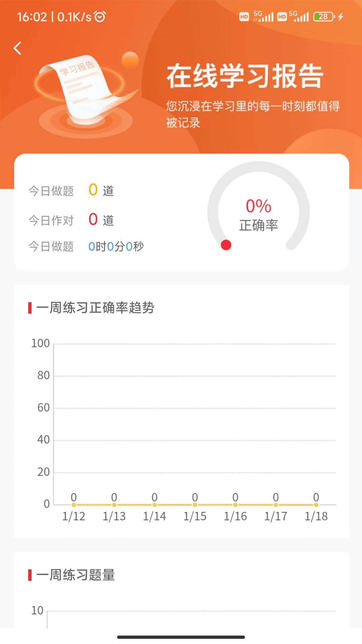This screenshot has width=362, height=644.
Task: Tap the 1/12 data point marker
Action: coord(74,505)
